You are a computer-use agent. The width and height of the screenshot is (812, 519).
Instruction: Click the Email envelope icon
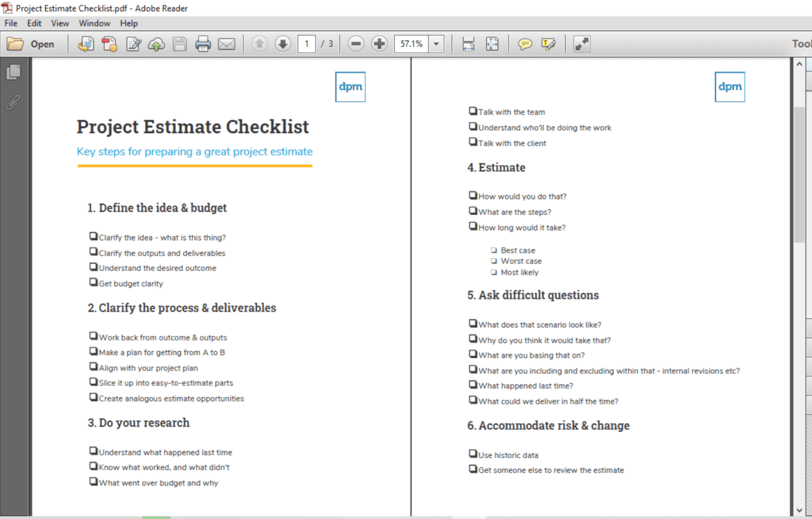coord(227,44)
